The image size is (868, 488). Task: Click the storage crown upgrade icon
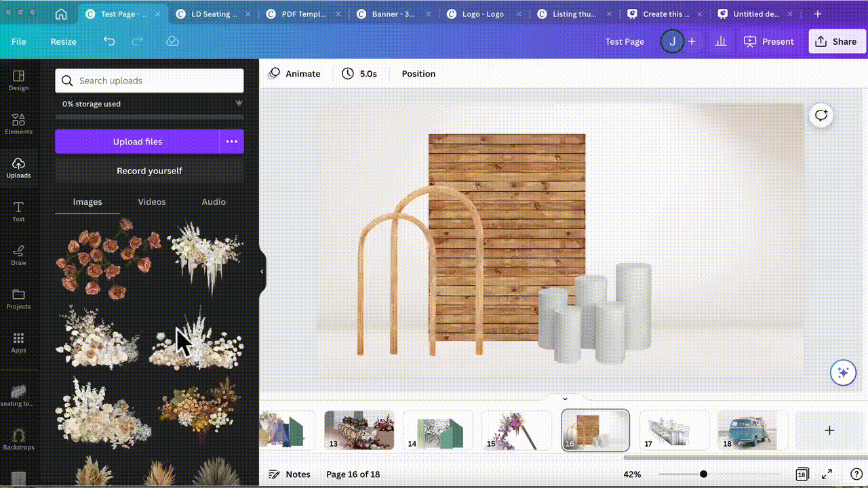239,103
